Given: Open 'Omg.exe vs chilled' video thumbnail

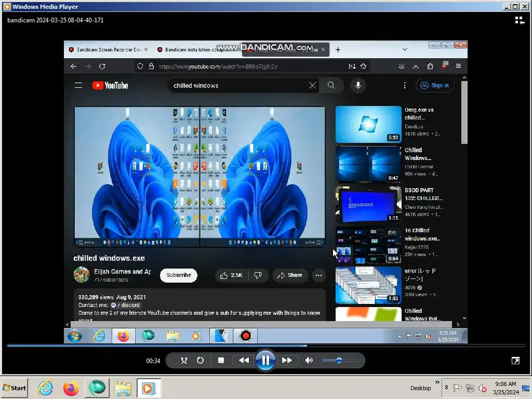Looking at the screenshot, I should [x=368, y=124].
